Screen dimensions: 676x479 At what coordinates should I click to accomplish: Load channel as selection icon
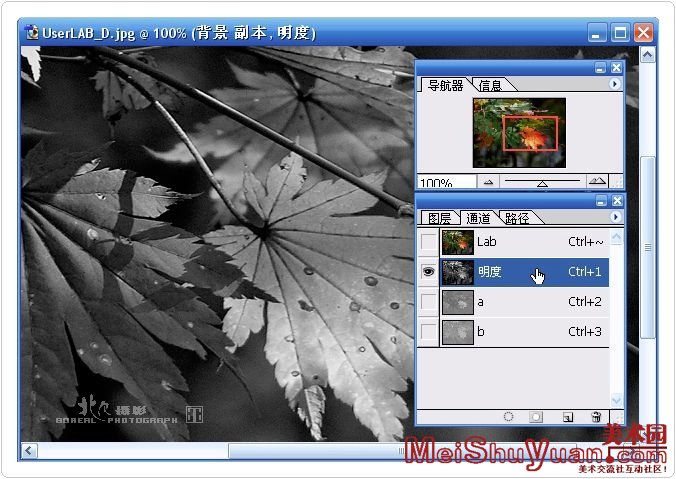pyautogui.click(x=509, y=416)
